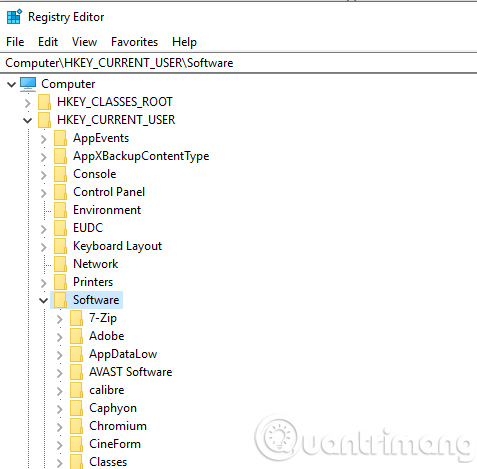477x469 pixels.
Task: Open the Favorites menu
Action: coord(134,42)
